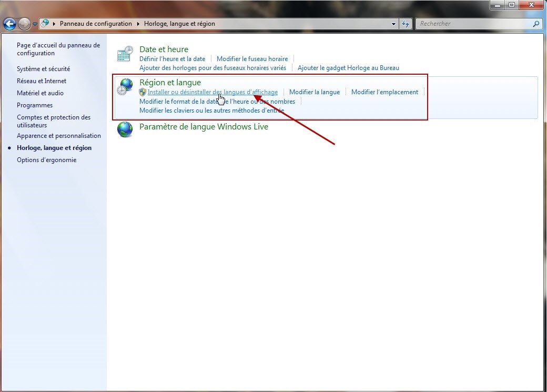The image size is (547, 392).
Task: Click the forward navigation arrow
Action: (24, 24)
